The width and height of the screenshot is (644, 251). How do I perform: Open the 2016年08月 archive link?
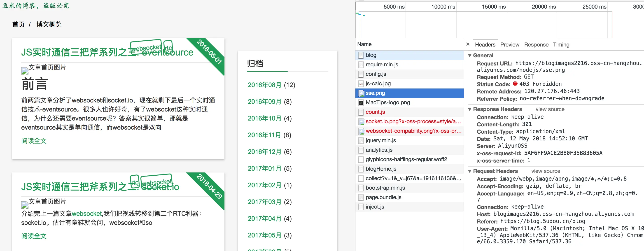[x=264, y=85]
